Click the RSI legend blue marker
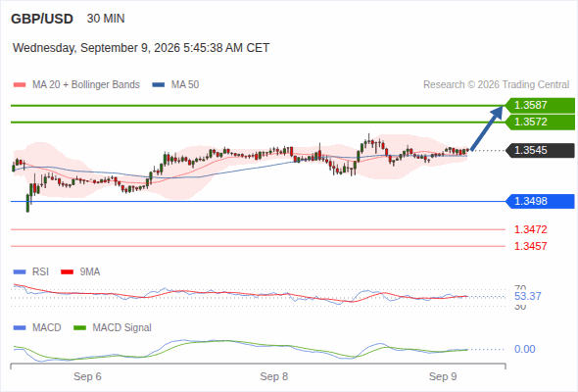The image size is (578, 392). (x=20, y=272)
